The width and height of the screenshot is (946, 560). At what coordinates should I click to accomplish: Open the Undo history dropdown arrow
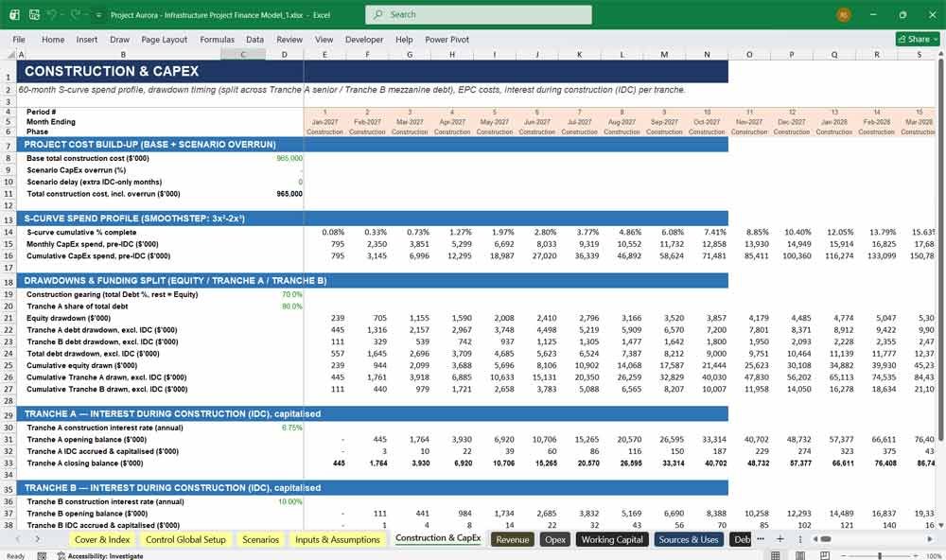coord(62,14)
